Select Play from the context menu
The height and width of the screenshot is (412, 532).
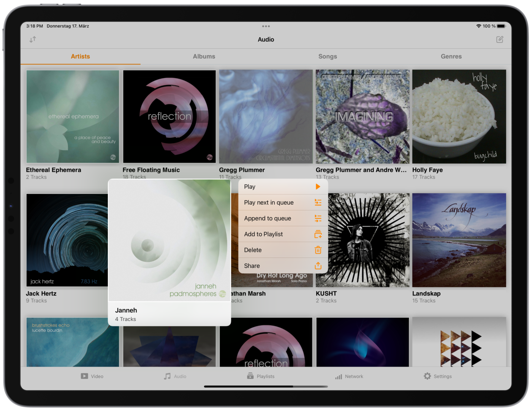[283, 187]
